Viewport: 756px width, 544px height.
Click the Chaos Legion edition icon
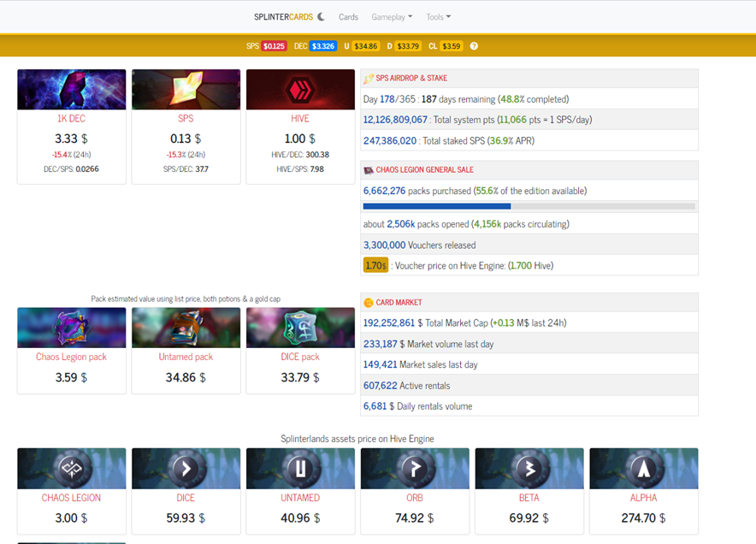[71, 468]
